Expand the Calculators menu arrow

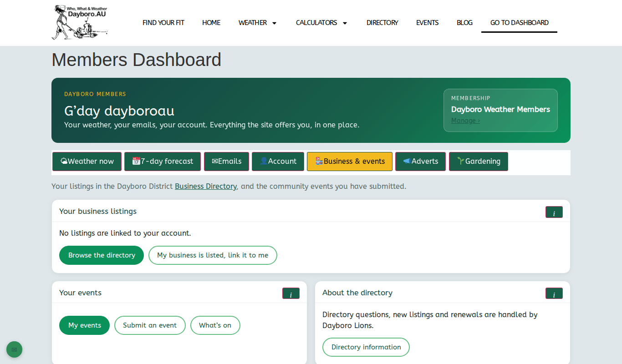pos(345,23)
